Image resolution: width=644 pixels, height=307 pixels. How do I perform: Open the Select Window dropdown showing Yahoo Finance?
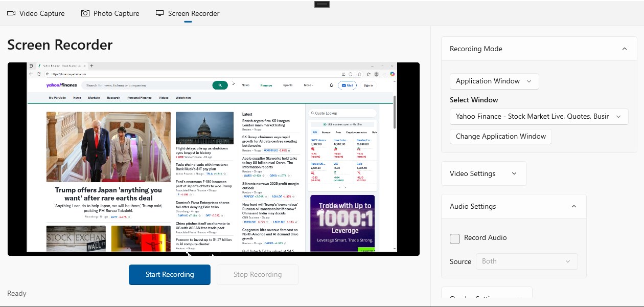click(538, 116)
